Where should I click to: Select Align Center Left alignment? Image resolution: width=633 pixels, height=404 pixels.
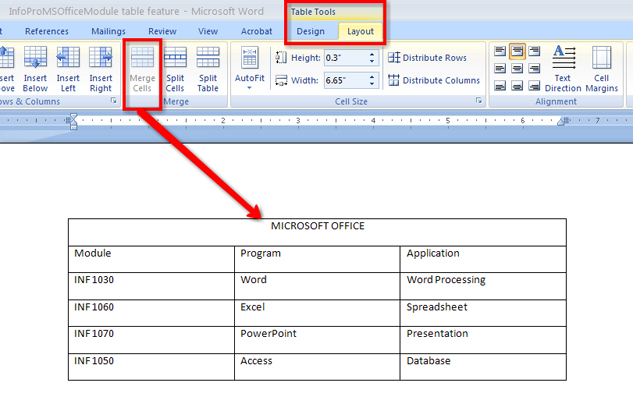point(500,69)
